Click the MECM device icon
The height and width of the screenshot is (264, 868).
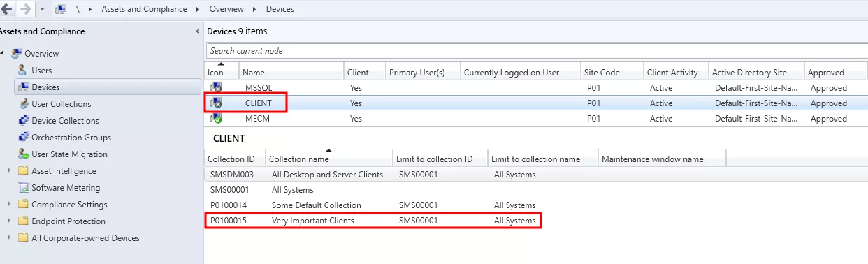(x=216, y=119)
